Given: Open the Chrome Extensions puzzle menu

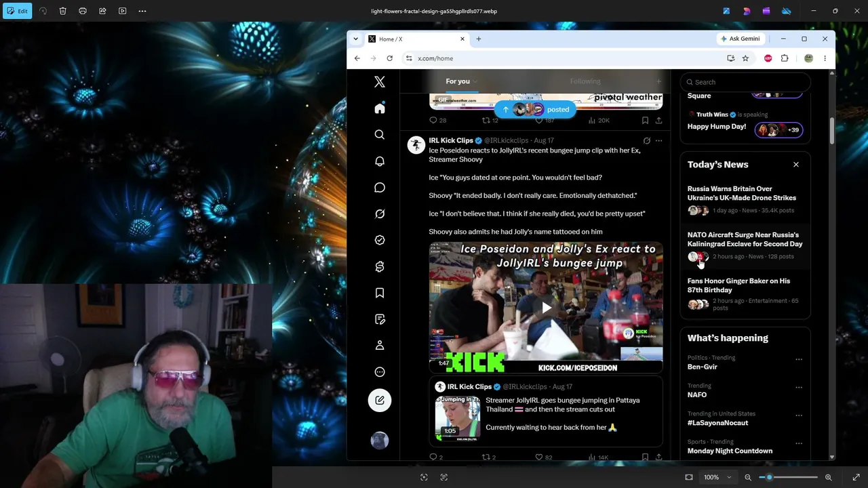Looking at the screenshot, I should coord(785,58).
